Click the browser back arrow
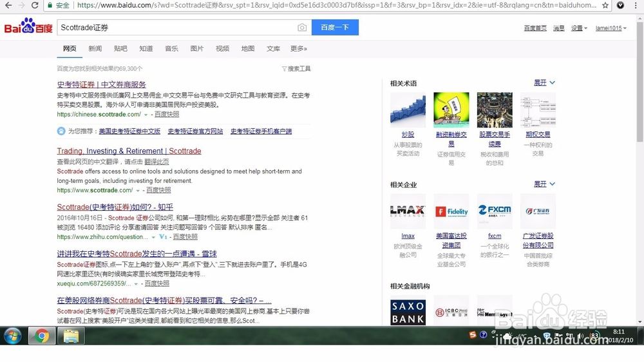The image size is (644, 362). coord(8,5)
